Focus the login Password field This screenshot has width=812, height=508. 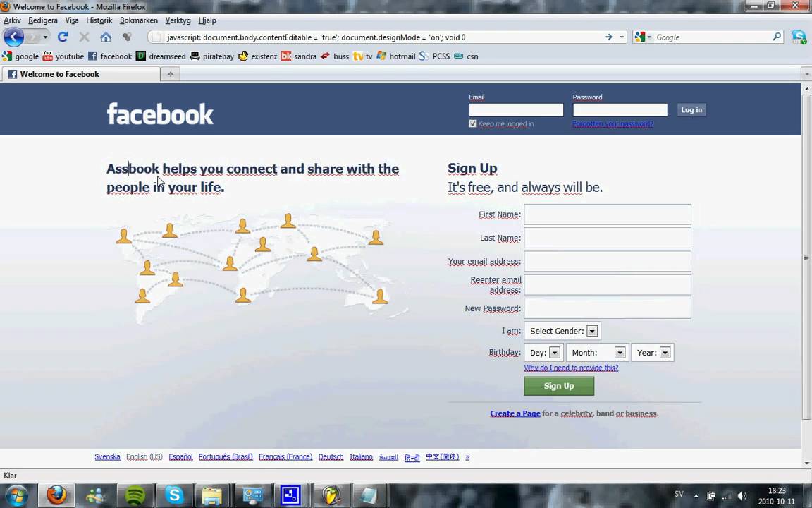620,110
